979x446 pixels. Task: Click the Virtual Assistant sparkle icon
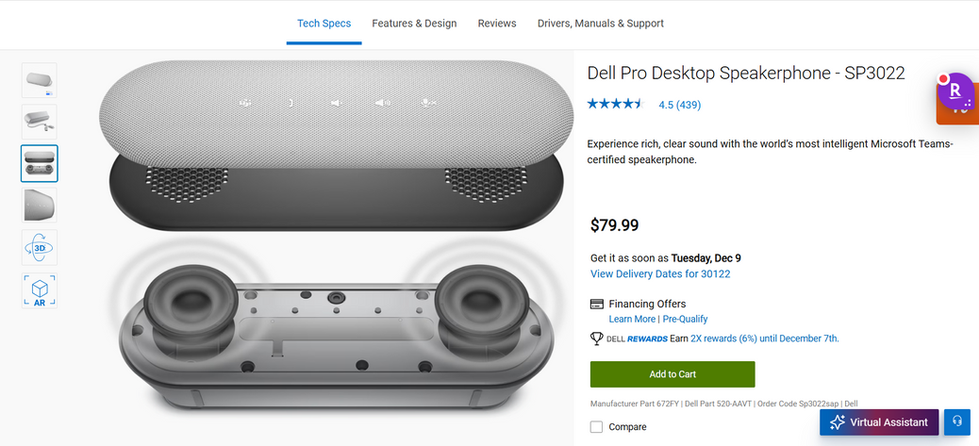[837, 422]
